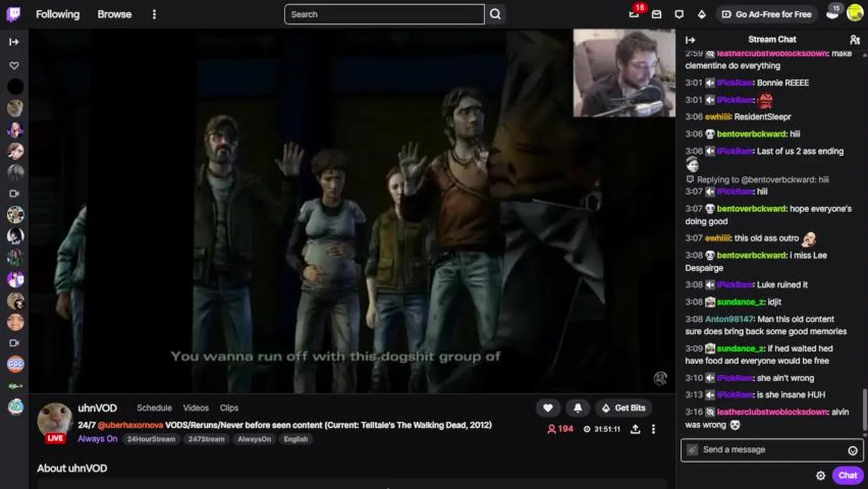The height and width of the screenshot is (489, 868).
Task: Open the Browse page
Action: [114, 14]
